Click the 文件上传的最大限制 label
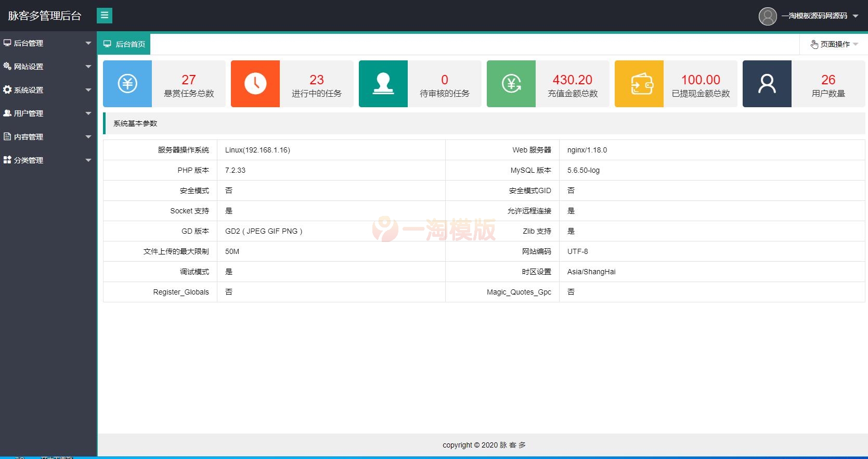Image resolution: width=868 pixels, height=459 pixels. point(176,251)
